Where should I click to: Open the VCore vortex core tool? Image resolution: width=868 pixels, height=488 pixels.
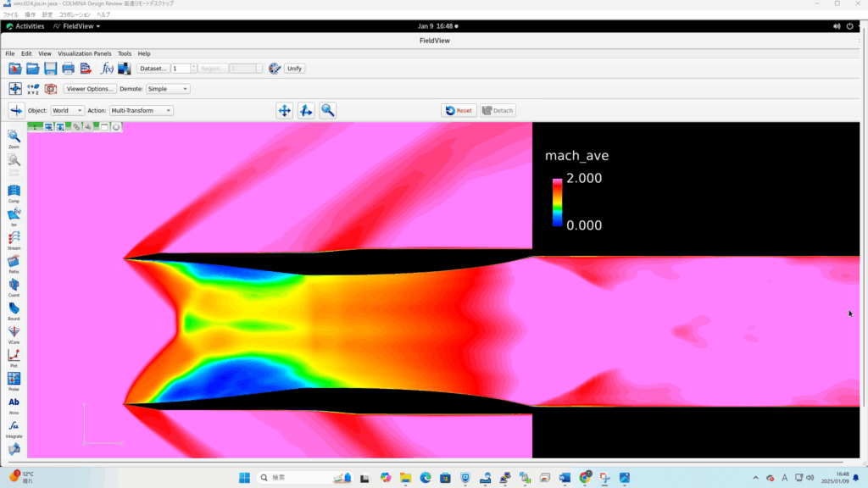tap(14, 332)
